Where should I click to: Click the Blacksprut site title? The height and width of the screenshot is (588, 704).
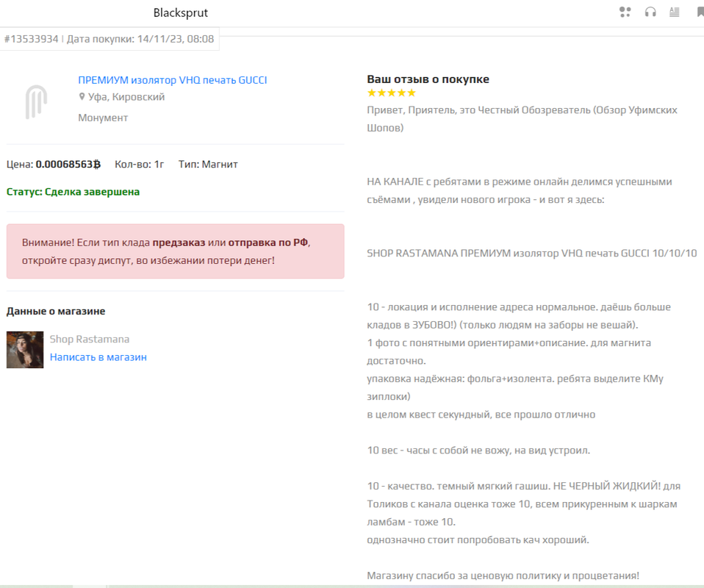pos(181,12)
